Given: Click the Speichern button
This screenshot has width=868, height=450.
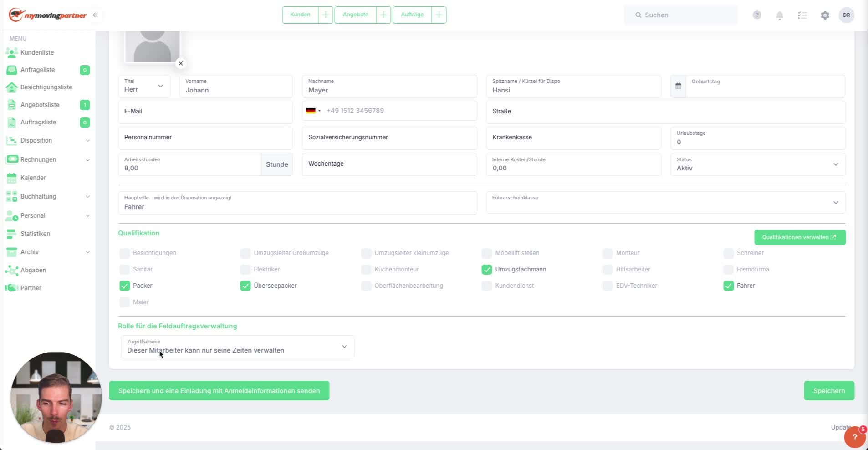Looking at the screenshot, I should click(829, 391).
